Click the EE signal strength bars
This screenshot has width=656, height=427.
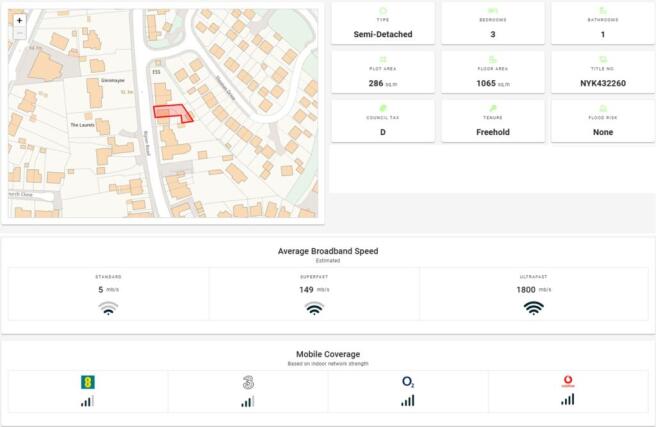pyautogui.click(x=87, y=401)
